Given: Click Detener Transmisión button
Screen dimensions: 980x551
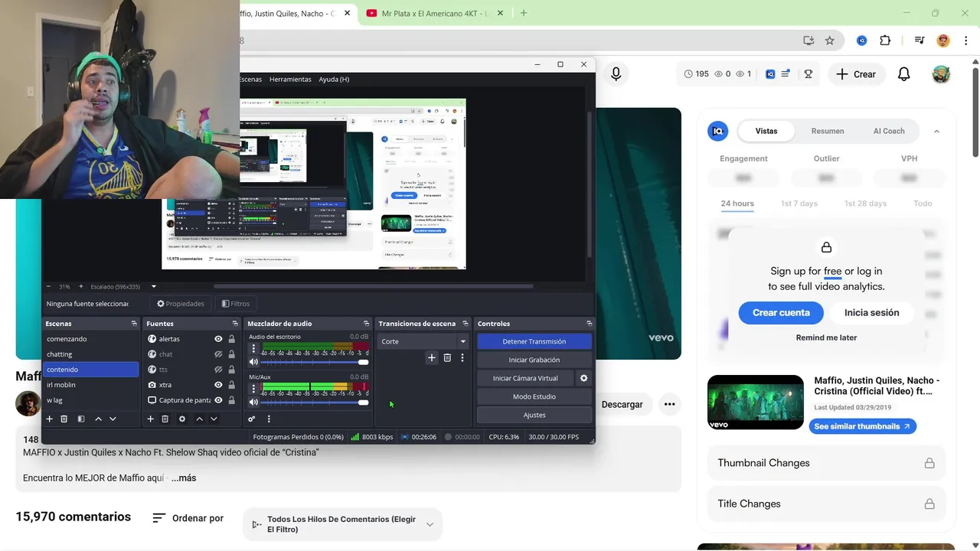Looking at the screenshot, I should tap(534, 341).
